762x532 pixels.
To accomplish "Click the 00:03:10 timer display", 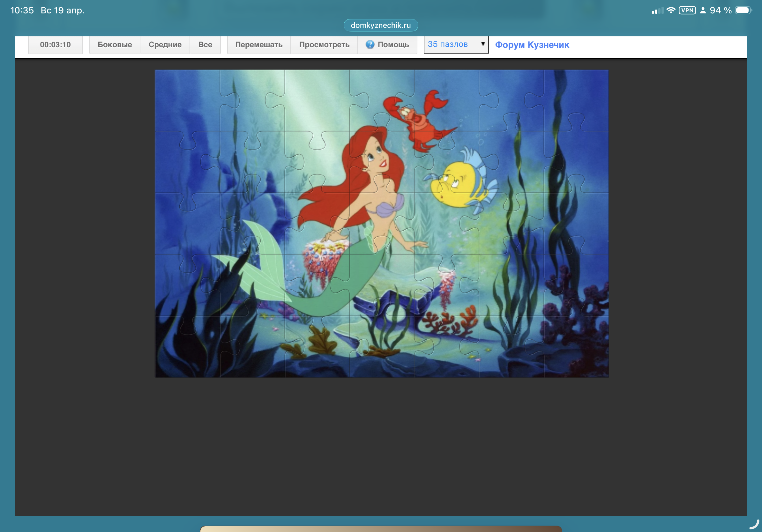I will [56, 45].
